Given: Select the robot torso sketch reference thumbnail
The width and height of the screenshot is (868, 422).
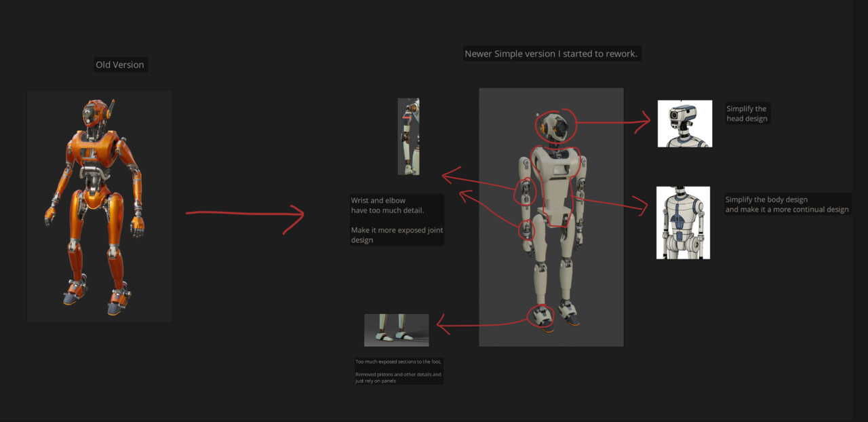Looking at the screenshot, I should click(x=683, y=223).
